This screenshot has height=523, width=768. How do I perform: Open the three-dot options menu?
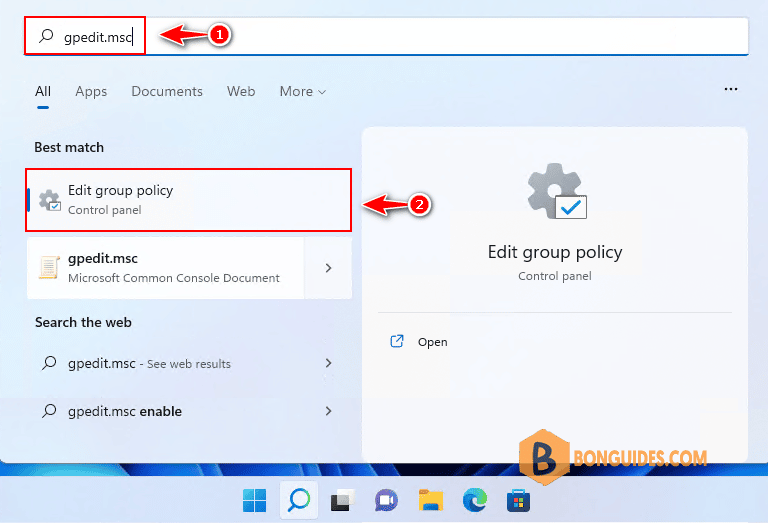point(731,89)
